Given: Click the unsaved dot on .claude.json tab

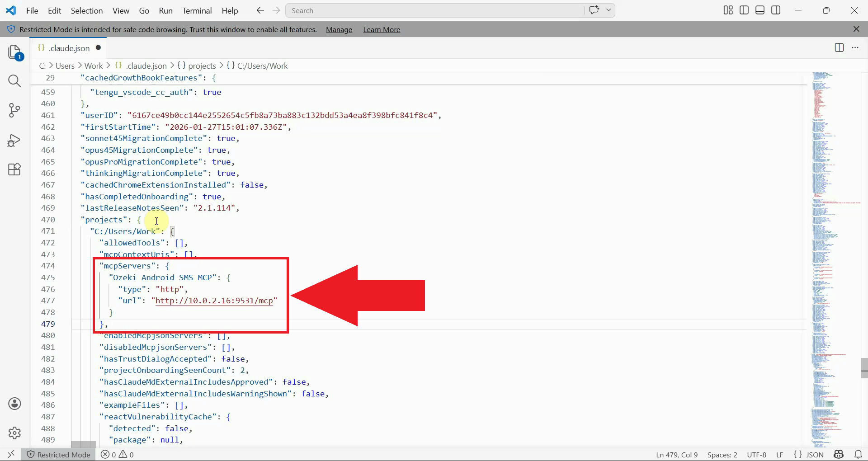Looking at the screenshot, I should coord(98,47).
